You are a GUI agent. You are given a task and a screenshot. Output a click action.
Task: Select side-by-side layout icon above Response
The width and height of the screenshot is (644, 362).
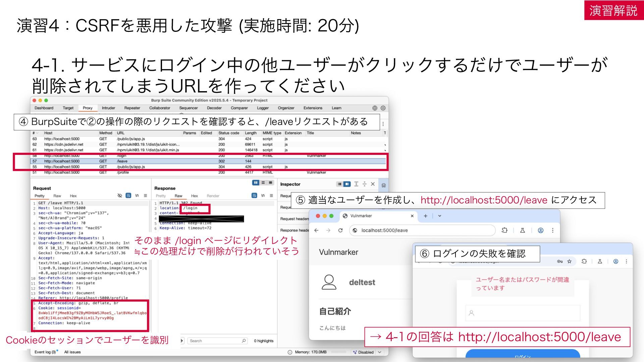256,183
